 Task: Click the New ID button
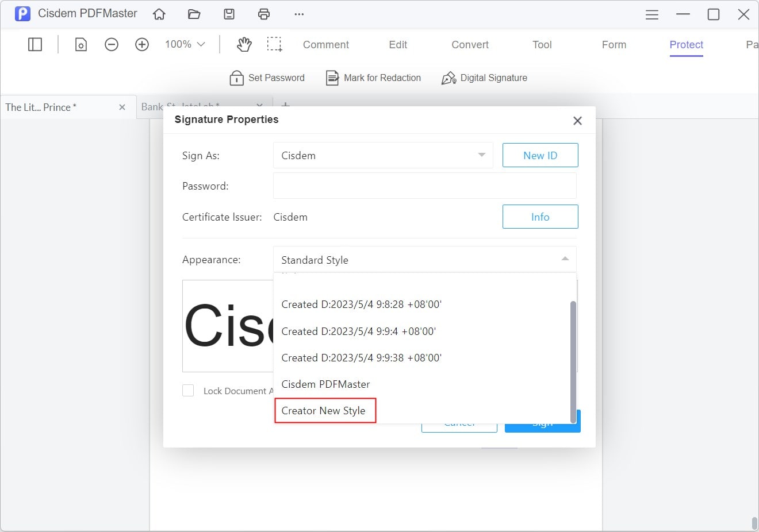(540, 155)
